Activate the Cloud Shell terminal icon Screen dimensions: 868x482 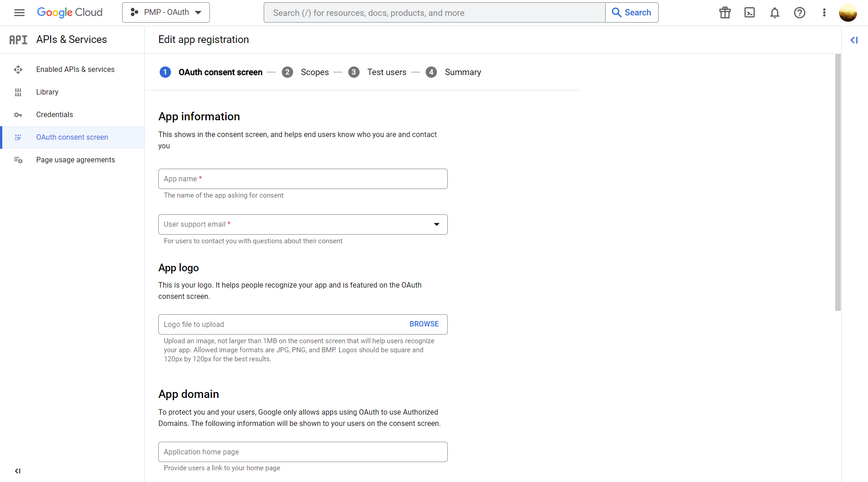tap(749, 12)
